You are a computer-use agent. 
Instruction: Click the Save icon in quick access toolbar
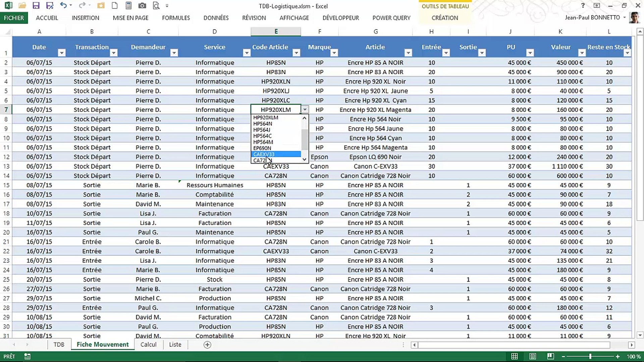(36, 6)
